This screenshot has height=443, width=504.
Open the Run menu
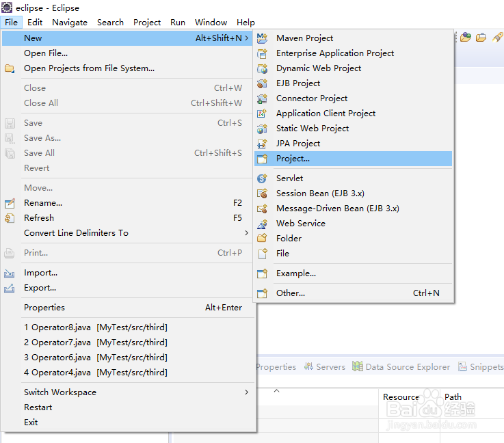point(178,22)
